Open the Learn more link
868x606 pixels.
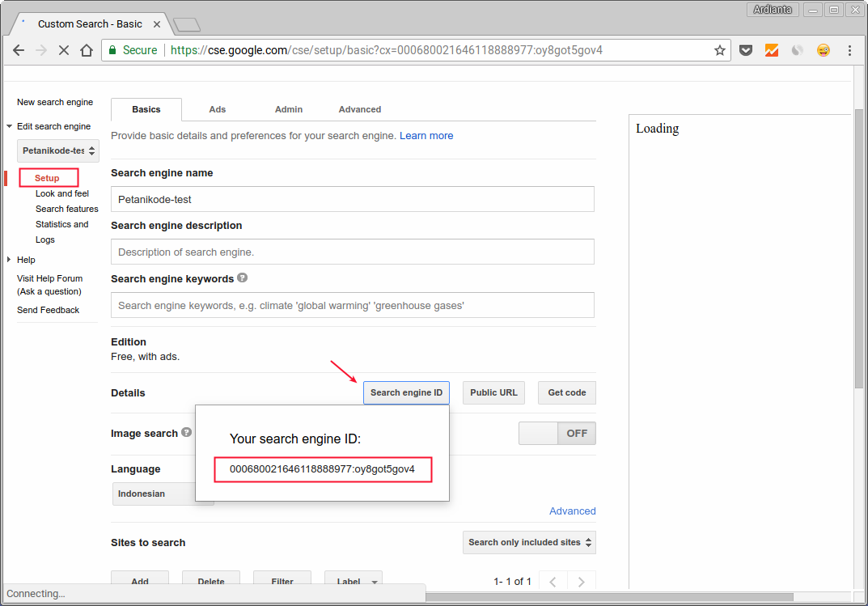coord(426,135)
